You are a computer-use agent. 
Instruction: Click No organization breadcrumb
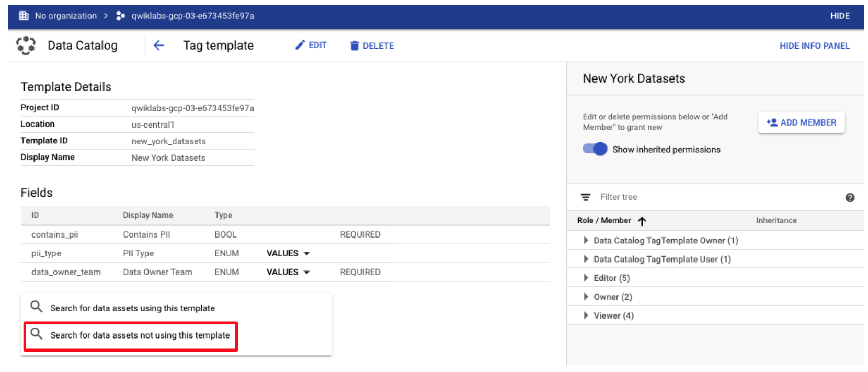[x=66, y=16]
